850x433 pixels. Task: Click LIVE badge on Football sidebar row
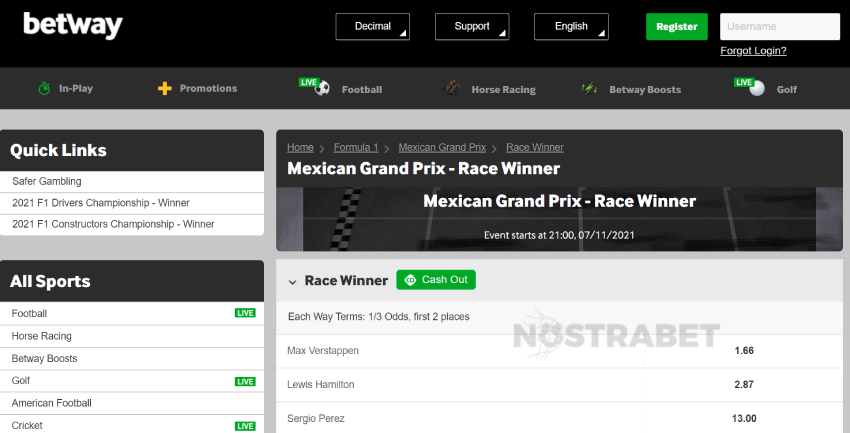click(245, 313)
